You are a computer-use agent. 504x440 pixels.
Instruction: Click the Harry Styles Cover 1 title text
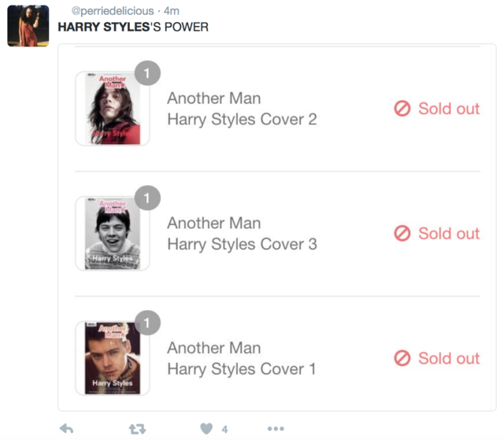[241, 368]
